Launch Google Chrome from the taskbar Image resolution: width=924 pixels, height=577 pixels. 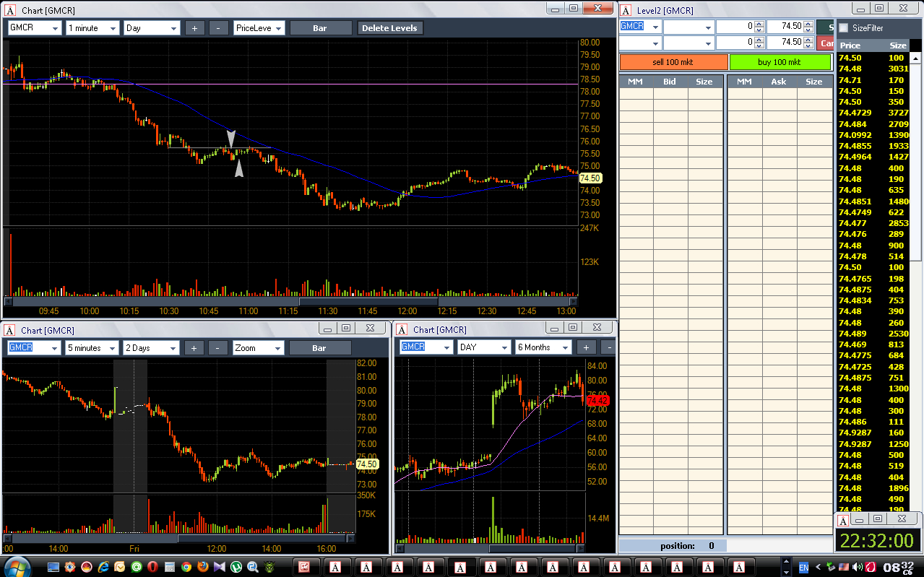(186, 567)
